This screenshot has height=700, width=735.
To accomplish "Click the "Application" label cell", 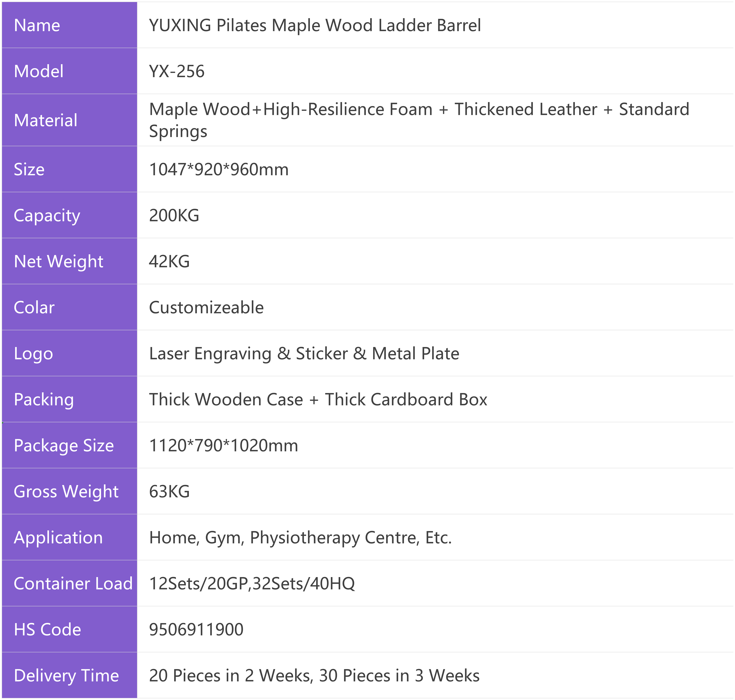I will tap(69, 537).
